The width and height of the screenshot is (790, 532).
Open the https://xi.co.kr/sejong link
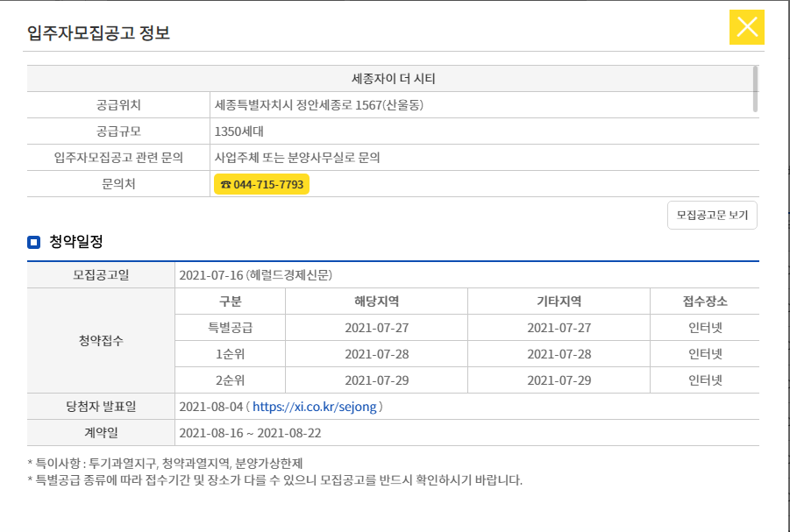point(315,407)
